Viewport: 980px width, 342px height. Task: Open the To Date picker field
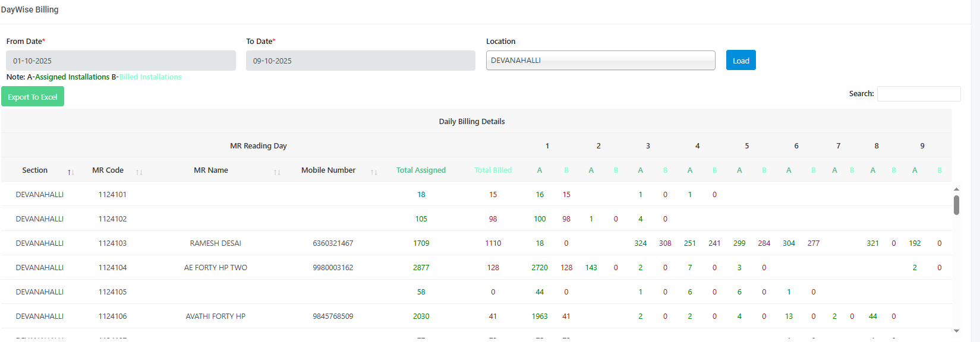[360, 61]
